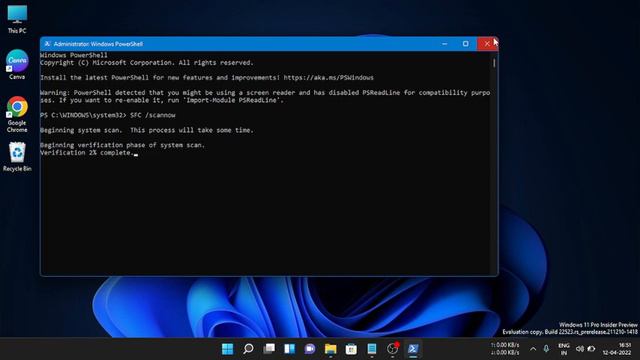Click the PS C:\WINDOWS\system32> prompt
The height and width of the screenshot is (360, 640).
point(83,115)
